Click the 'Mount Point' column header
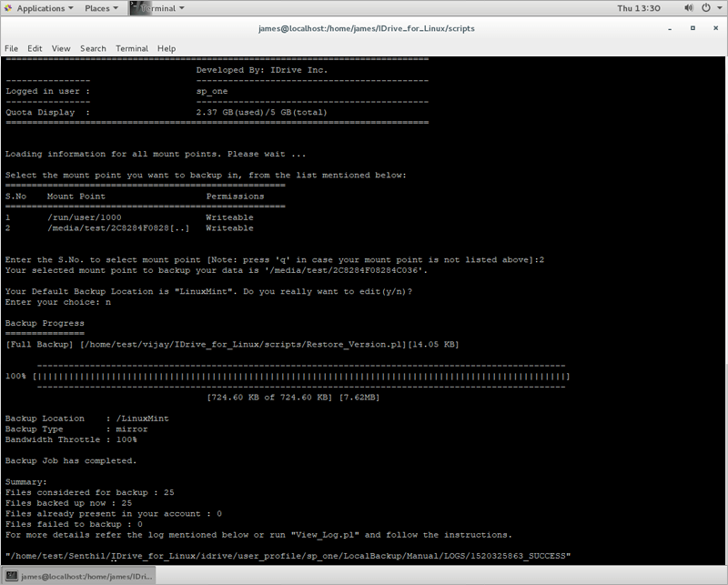 (76, 197)
